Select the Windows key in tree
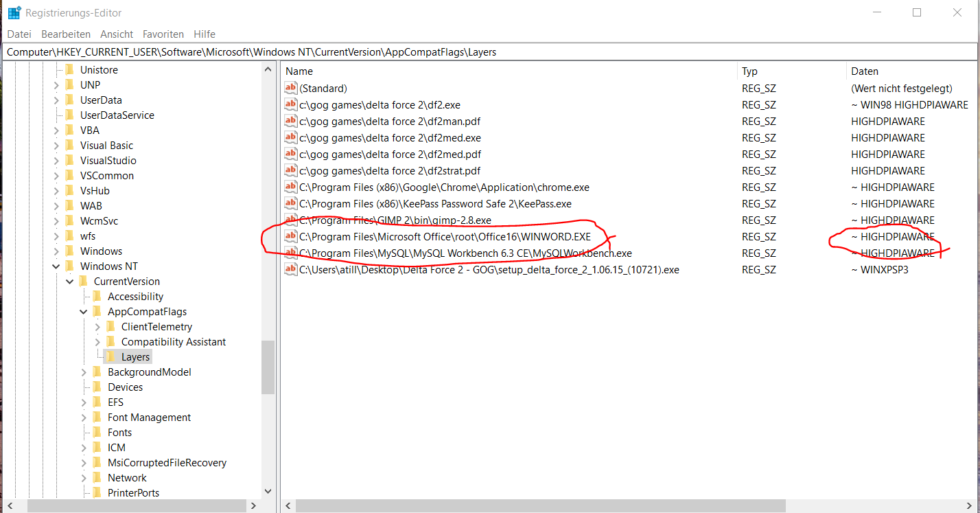Screen dimensions: 980x513 (x=101, y=251)
